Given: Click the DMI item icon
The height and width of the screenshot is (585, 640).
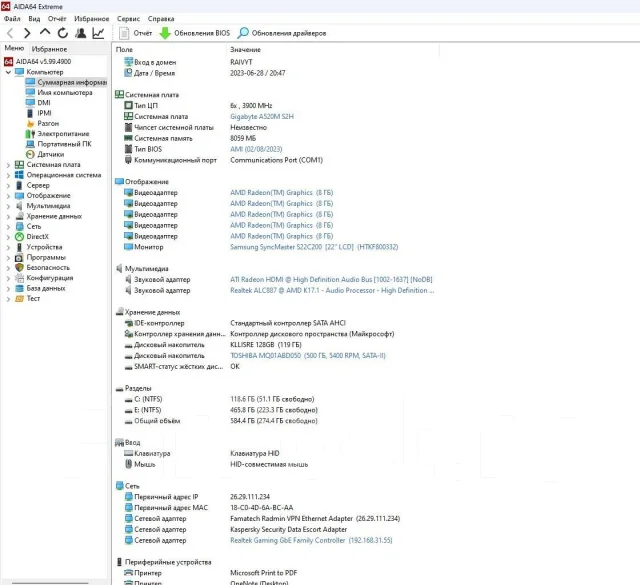Looking at the screenshot, I should point(30,103).
